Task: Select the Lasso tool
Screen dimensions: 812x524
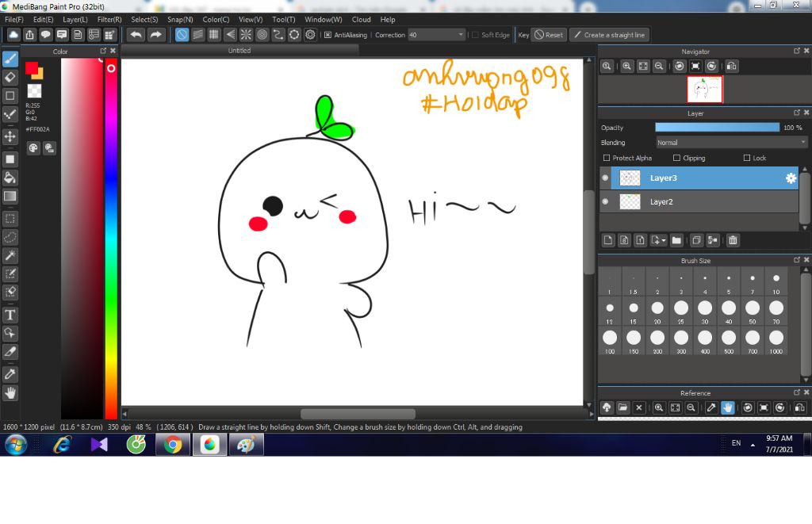Action: pos(10,237)
